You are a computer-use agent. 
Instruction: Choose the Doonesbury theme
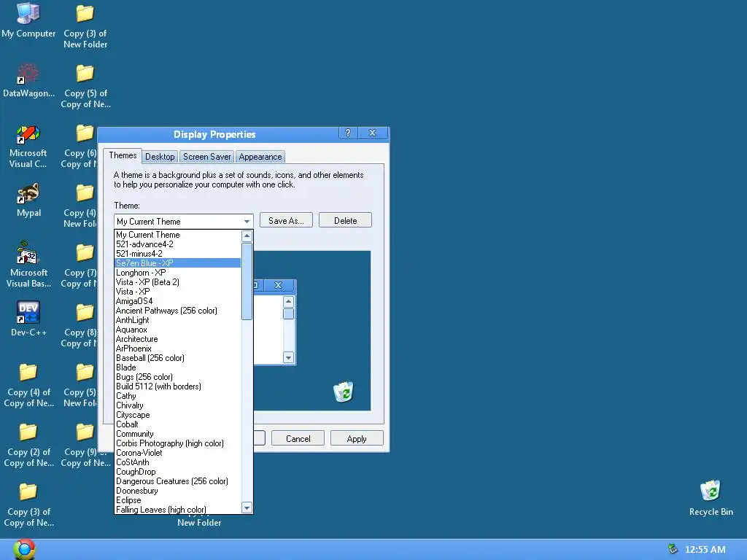pyautogui.click(x=178, y=491)
